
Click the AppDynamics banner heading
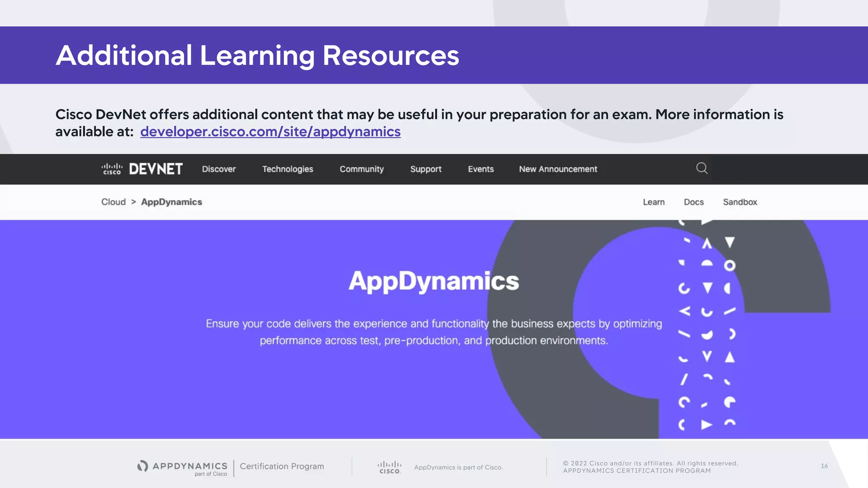coord(434,281)
